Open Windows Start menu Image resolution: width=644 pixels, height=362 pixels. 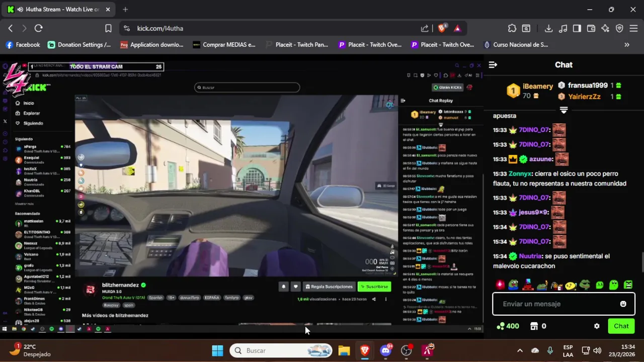tap(217, 350)
